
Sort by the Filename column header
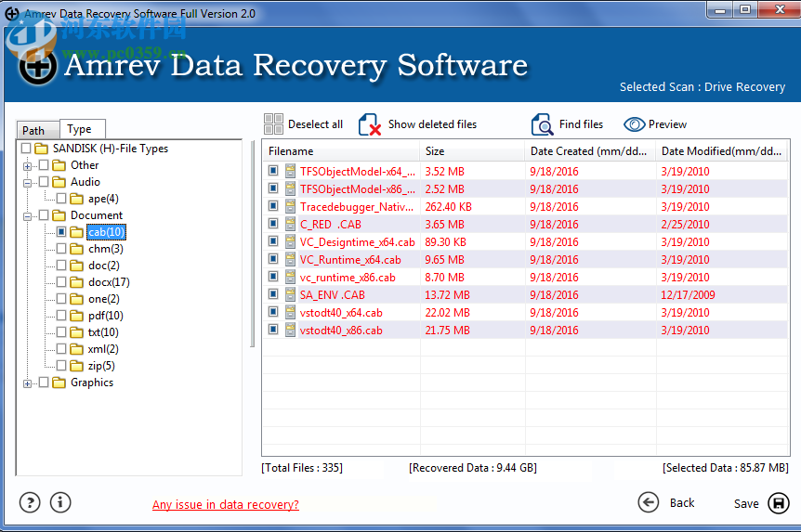tap(341, 151)
